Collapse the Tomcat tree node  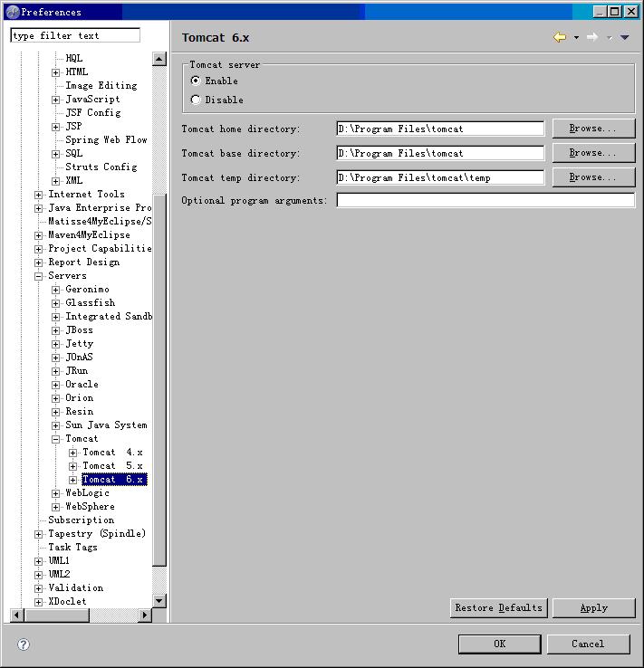(56, 439)
